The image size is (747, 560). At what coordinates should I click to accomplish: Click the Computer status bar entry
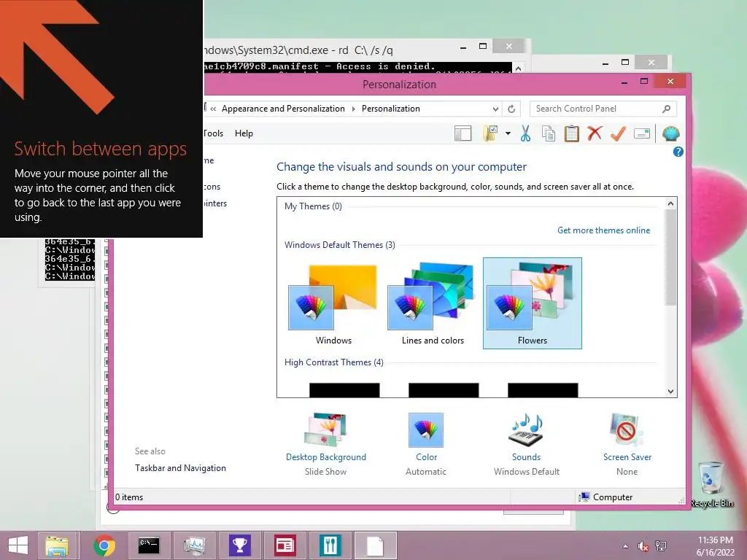pyautogui.click(x=605, y=497)
